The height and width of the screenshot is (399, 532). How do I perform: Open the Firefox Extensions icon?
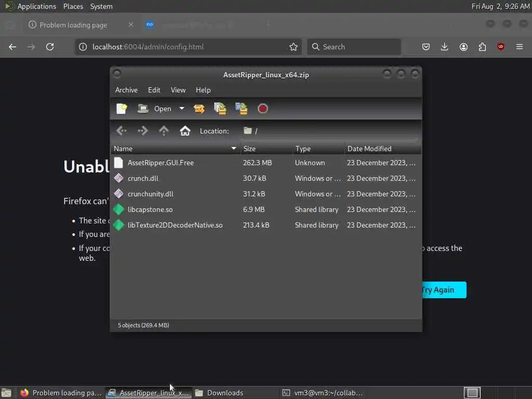pos(482,47)
